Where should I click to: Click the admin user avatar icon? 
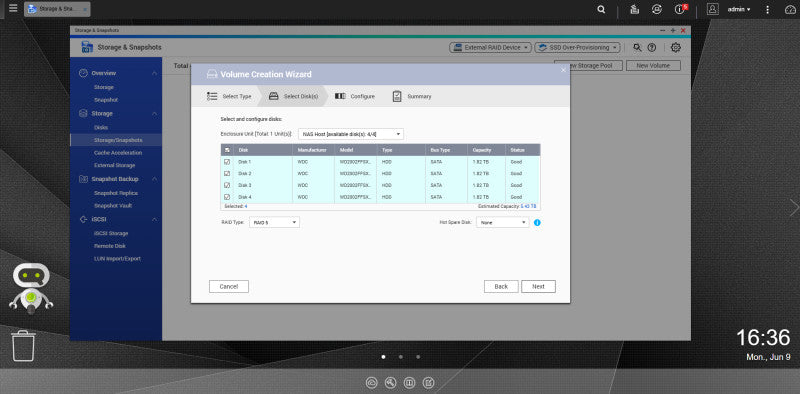coord(713,9)
